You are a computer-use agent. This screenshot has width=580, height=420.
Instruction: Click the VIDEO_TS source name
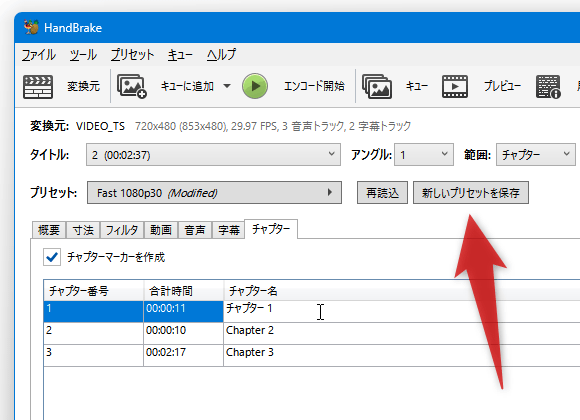[x=100, y=127]
